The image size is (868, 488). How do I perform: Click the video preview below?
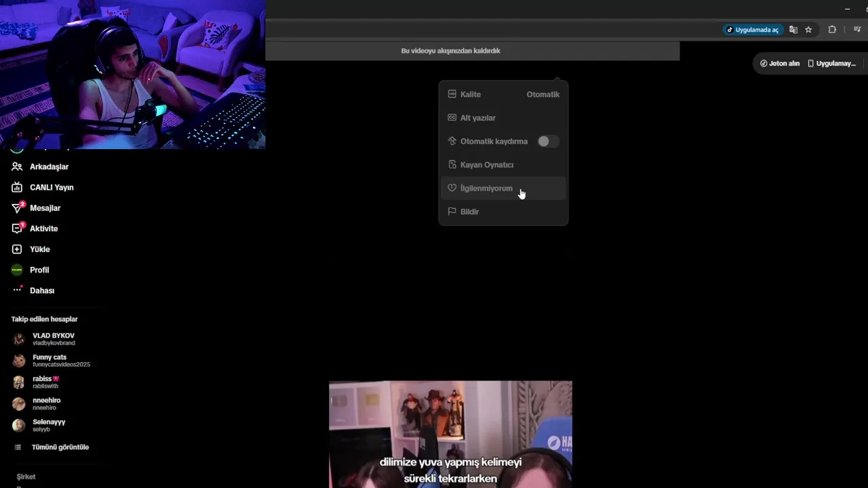(x=450, y=434)
